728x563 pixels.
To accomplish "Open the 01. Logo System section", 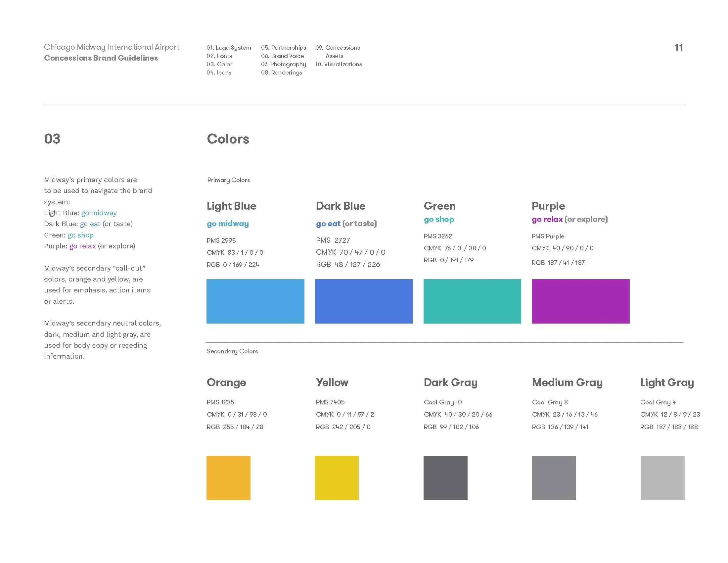I will pyautogui.click(x=229, y=48).
